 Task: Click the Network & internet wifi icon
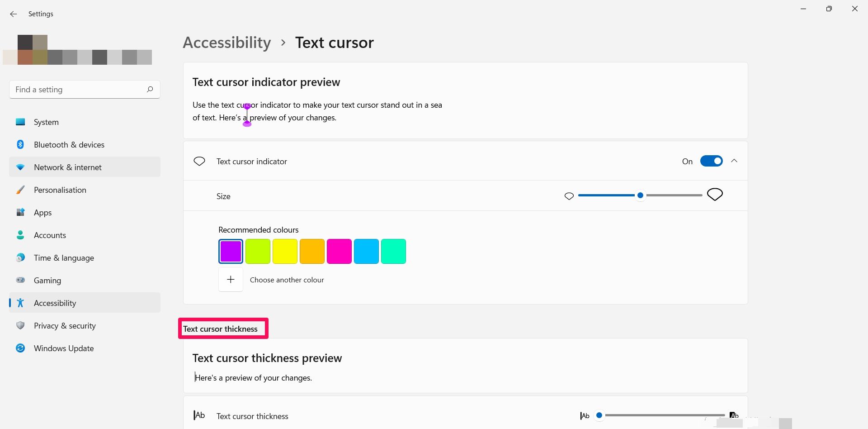coord(20,167)
